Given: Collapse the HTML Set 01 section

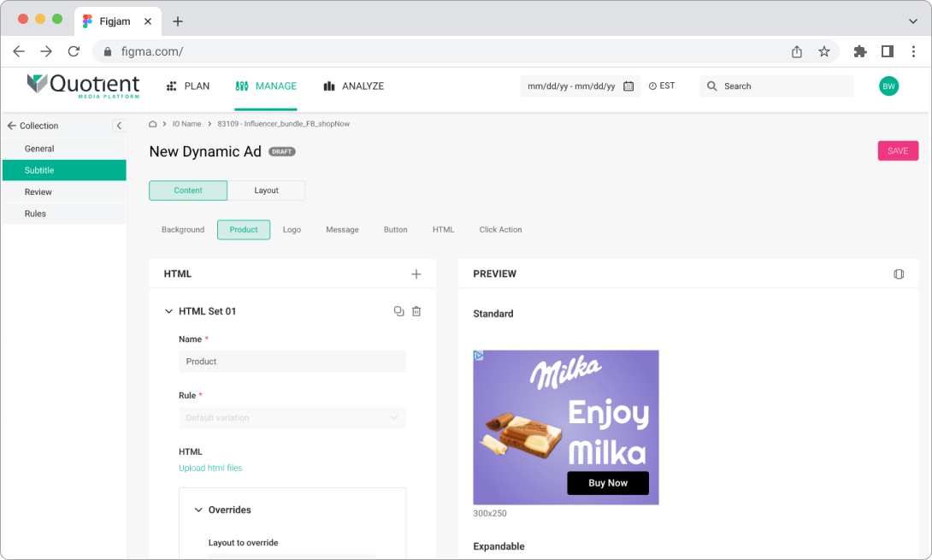Looking at the screenshot, I should [168, 311].
